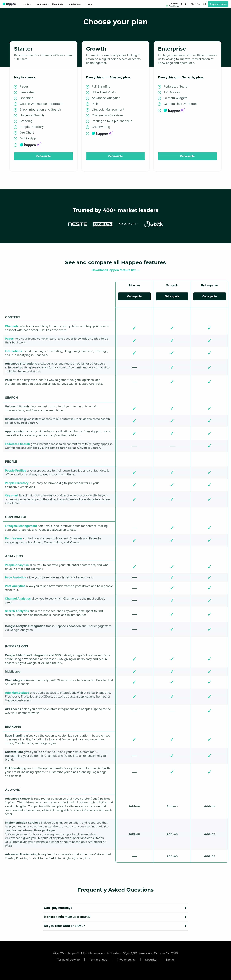Open the Pricing menu item
The height and width of the screenshot is (980, 231).
pos(88,4)
